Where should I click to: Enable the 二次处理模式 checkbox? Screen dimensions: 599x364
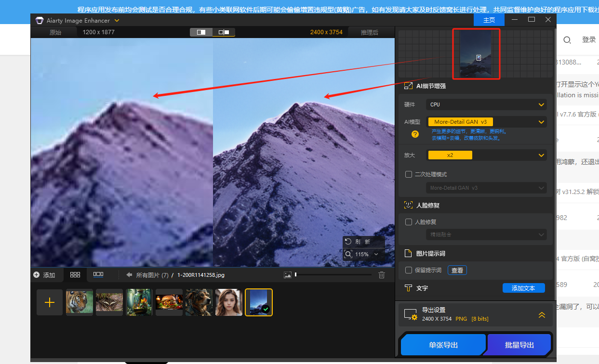click(x=409, y=174)
